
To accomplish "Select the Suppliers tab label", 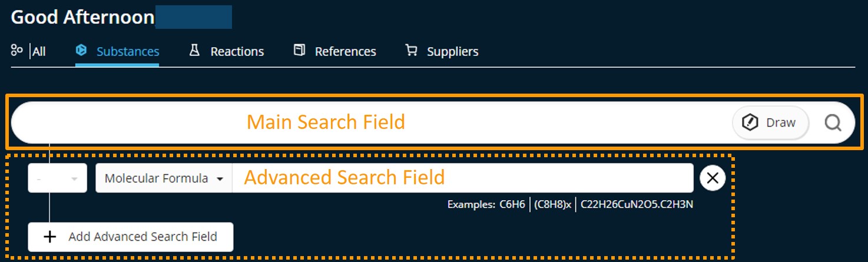I will click(452, 52).
